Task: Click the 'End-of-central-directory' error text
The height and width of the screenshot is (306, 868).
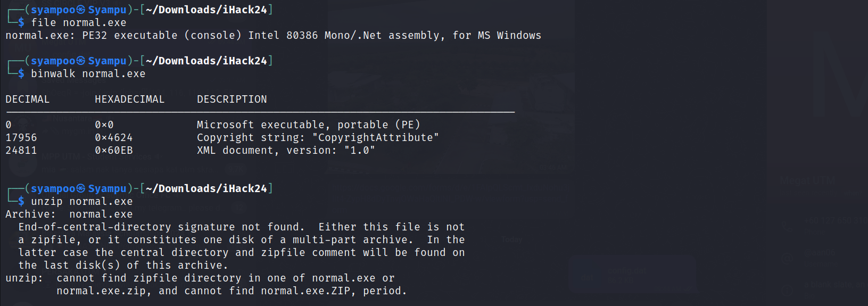Action: pyautogui.click(x=95, y=227)
